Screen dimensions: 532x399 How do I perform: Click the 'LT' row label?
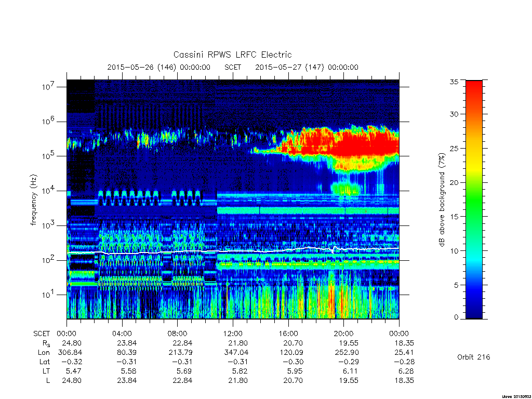click(46, 371)
